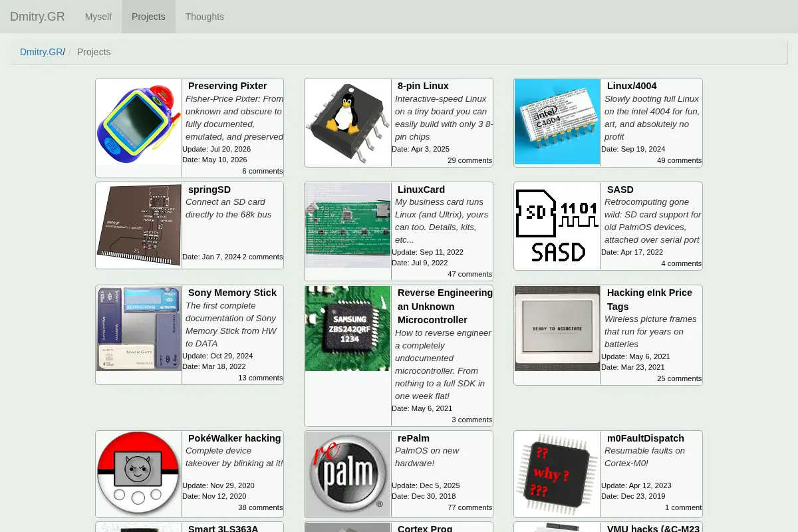Click 'Update: Jul 20, 2026' on Pixter card
The width and height of the screenshot is (798, 532).
click(x=217, y=149)
